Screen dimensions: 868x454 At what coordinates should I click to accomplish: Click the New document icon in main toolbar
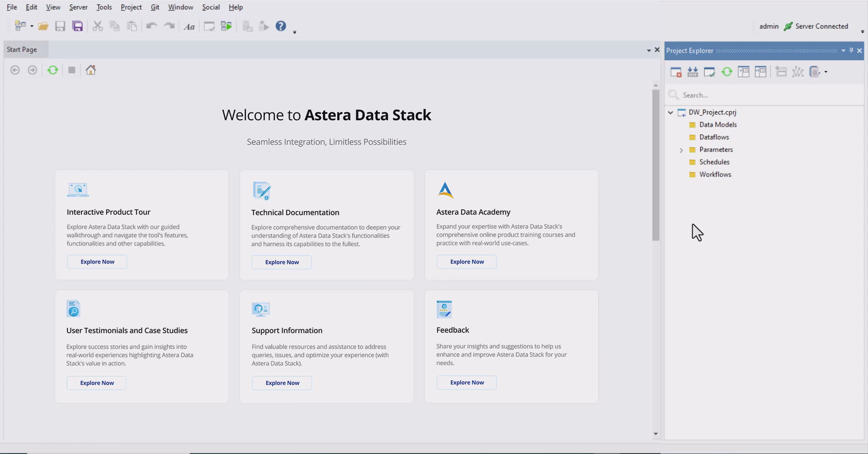[20, 26]
